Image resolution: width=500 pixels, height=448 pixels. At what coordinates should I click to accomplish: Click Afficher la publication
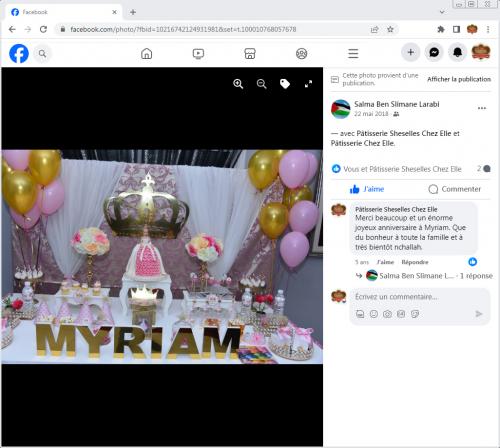[x=459, y=79]
